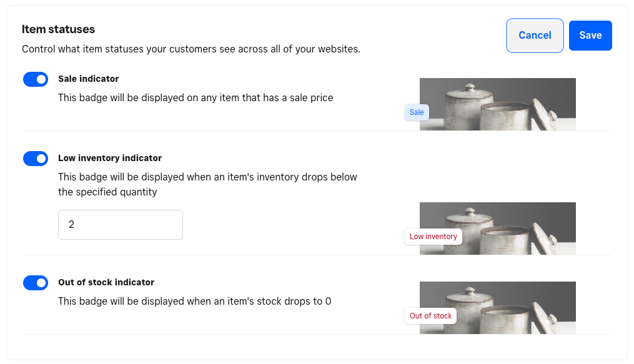Image resolution: width=634 pixels, height=364 pixels.
Task: Click the Out of stock badge
Action: point(430,316)
